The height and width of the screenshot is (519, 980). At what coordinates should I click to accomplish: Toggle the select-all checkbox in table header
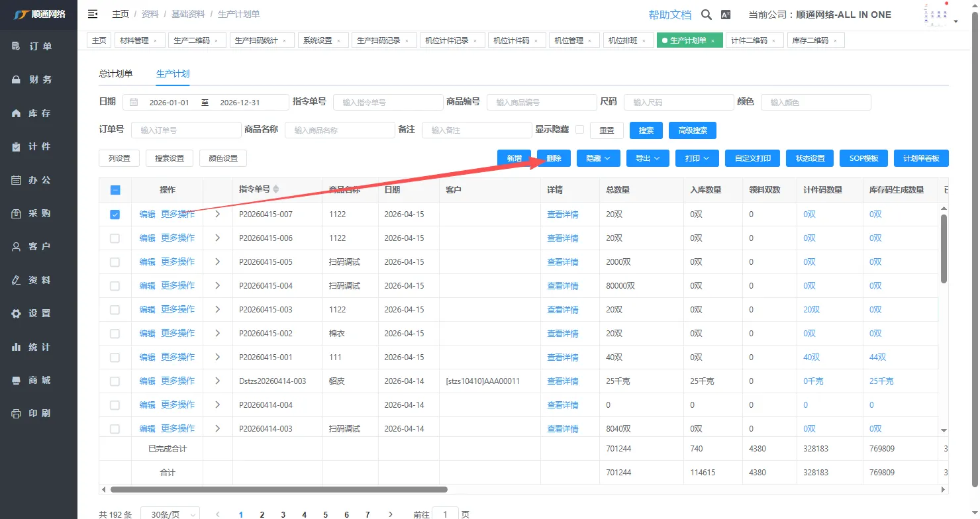pyautogui.click(x=115, y=190)
